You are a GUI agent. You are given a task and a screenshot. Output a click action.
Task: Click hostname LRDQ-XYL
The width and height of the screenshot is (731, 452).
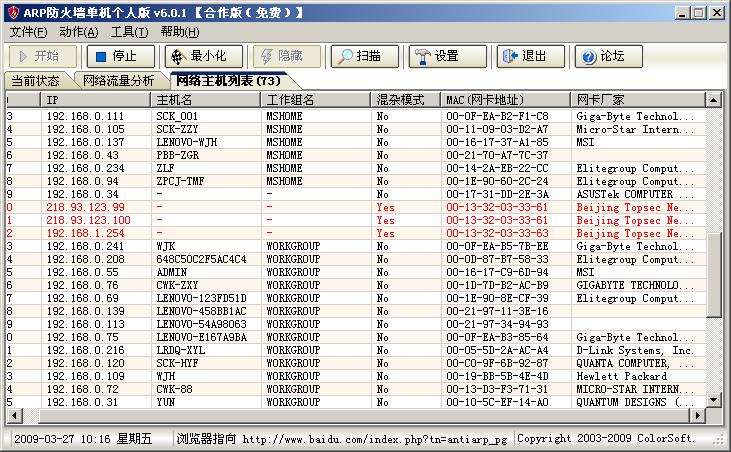pos(180,350)
